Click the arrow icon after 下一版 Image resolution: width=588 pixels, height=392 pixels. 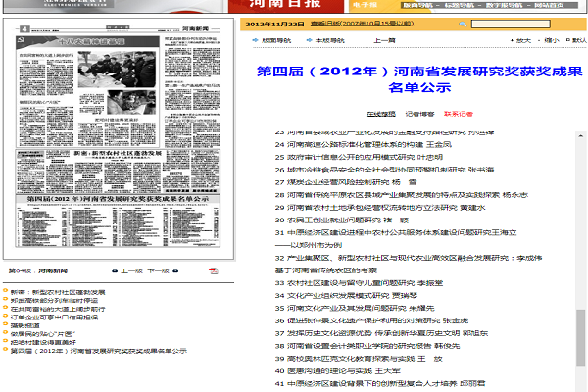[x=174, y=269]
